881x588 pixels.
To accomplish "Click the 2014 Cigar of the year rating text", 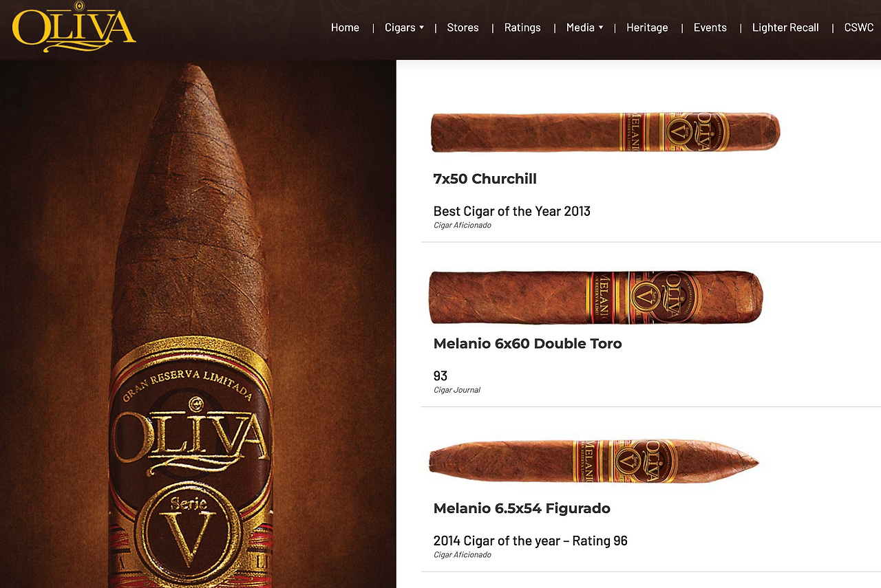I will 530,541.
